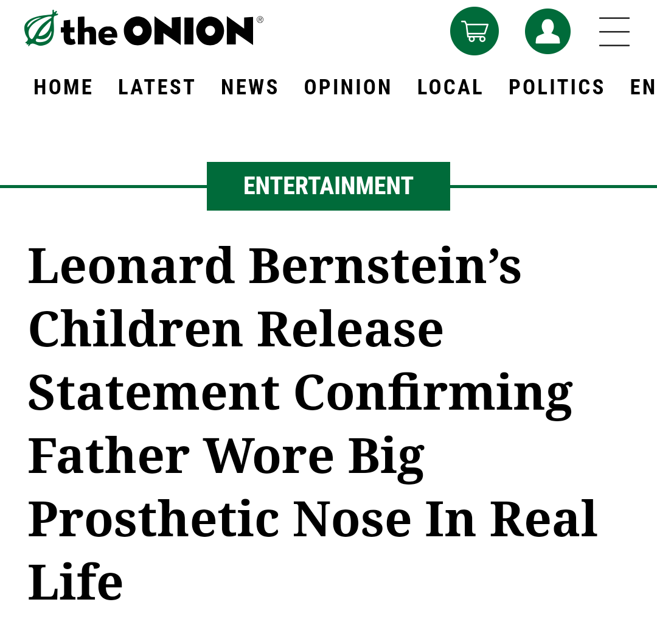
Task: Click the word "Life" ending the headline
Action: 75,582
